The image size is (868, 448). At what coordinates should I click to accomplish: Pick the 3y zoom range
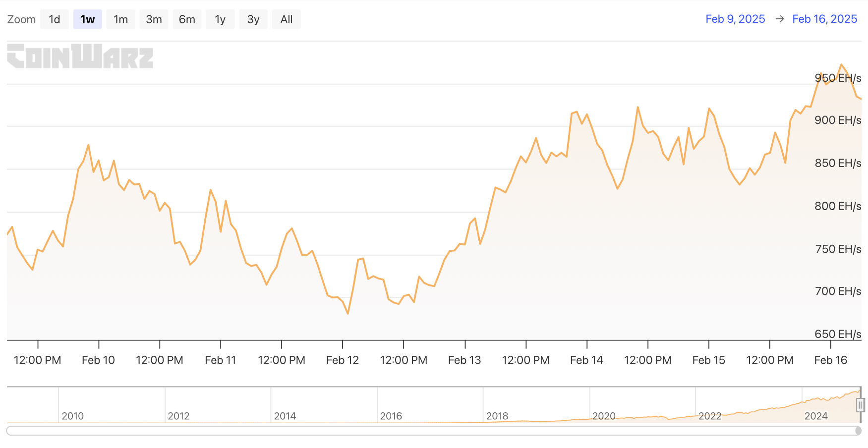[253, 19]
